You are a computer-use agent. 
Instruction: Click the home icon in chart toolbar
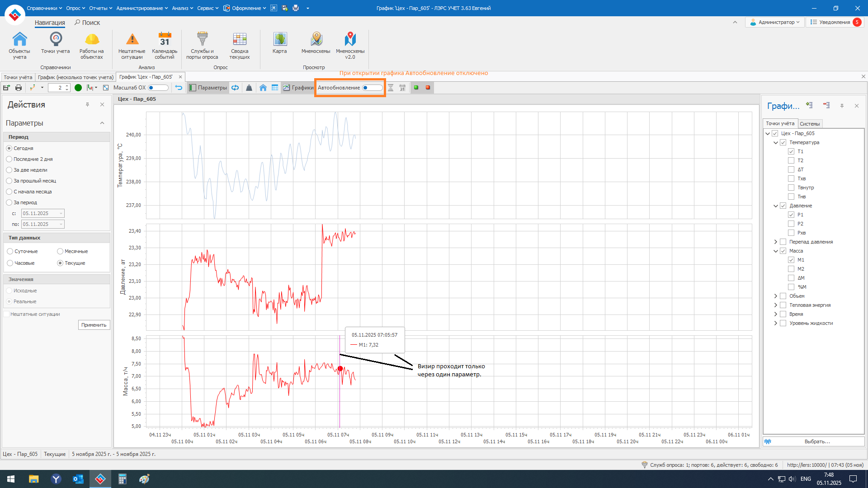pyautogui.click(x=263, y=88)
